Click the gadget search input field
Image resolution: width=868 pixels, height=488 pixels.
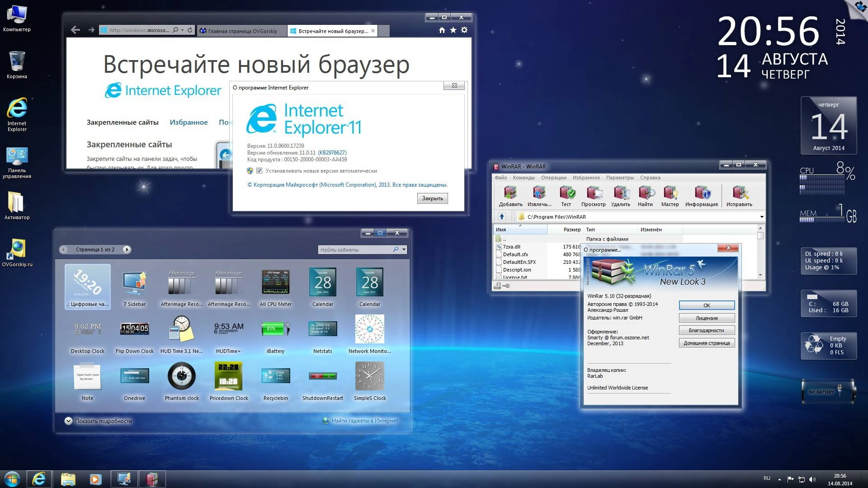[x=355, y=249]
